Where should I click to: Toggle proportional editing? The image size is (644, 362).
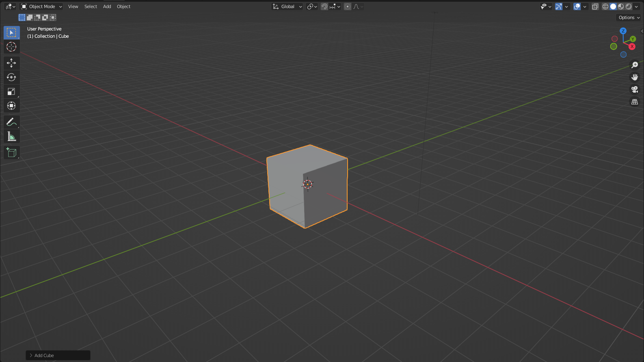click(x=348, y=7)
